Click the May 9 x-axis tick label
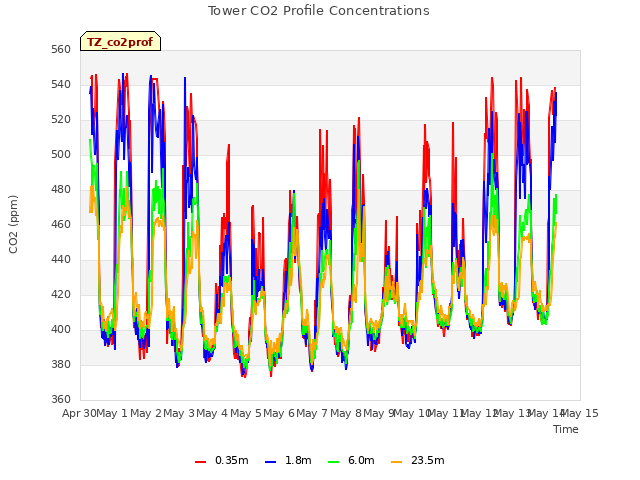This screenshot has width=640, height=480. (x=379, y=413)
